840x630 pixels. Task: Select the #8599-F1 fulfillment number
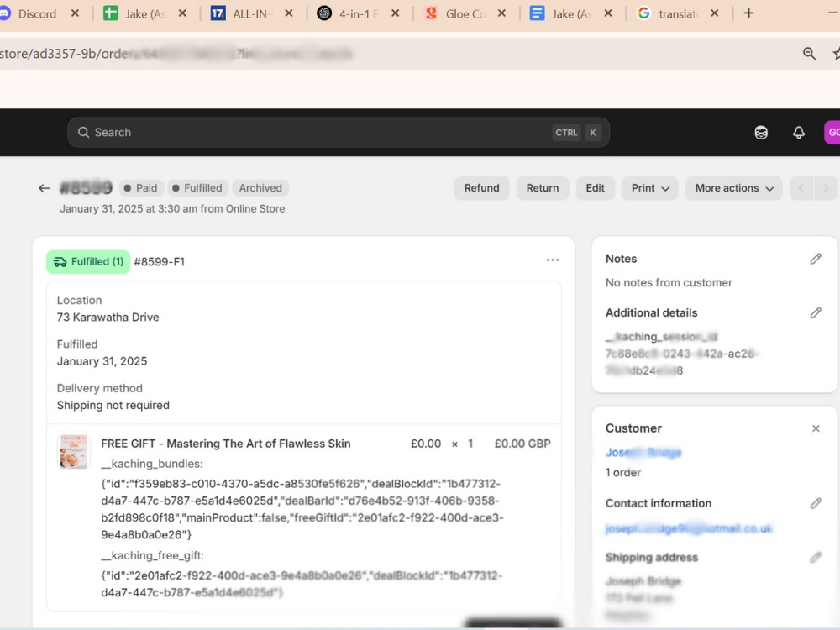point(159,262)
